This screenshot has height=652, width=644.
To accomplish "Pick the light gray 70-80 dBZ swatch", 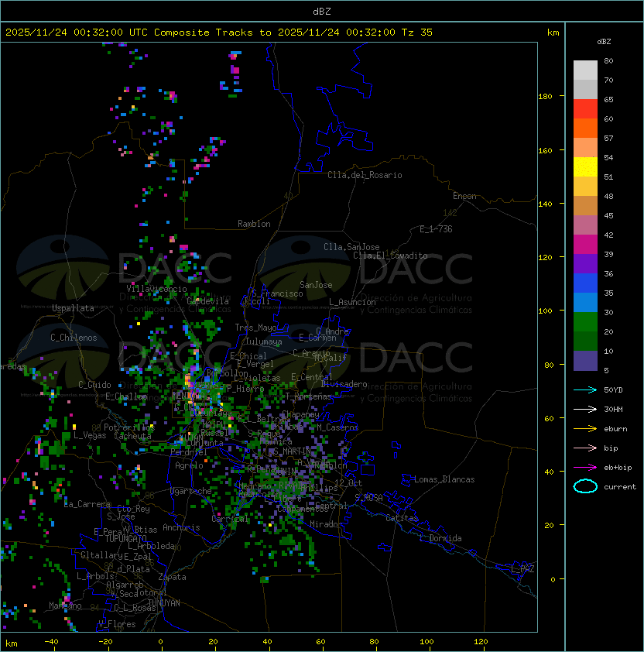I will (x=585, y=70).
